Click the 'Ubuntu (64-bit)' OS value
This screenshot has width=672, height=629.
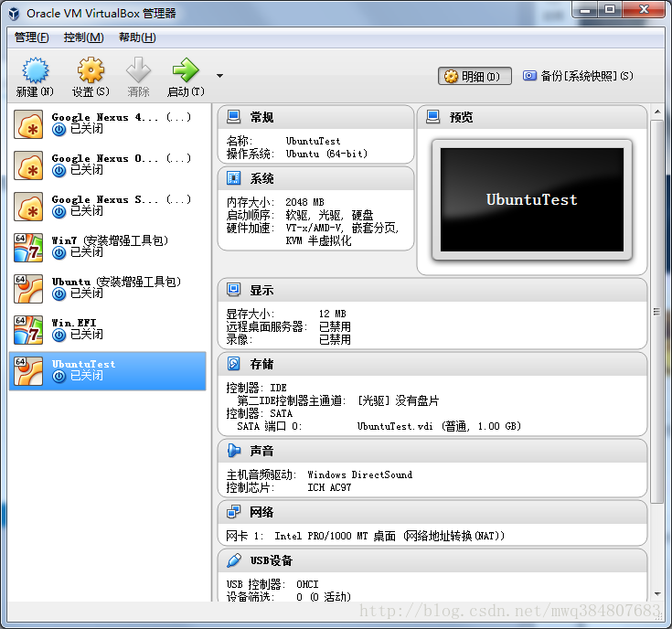(326, 154)
